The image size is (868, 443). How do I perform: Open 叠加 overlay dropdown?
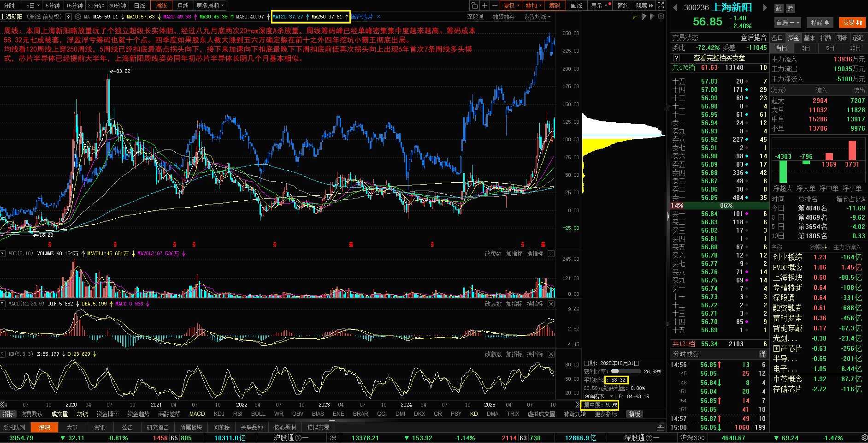(x=533, y=6)
